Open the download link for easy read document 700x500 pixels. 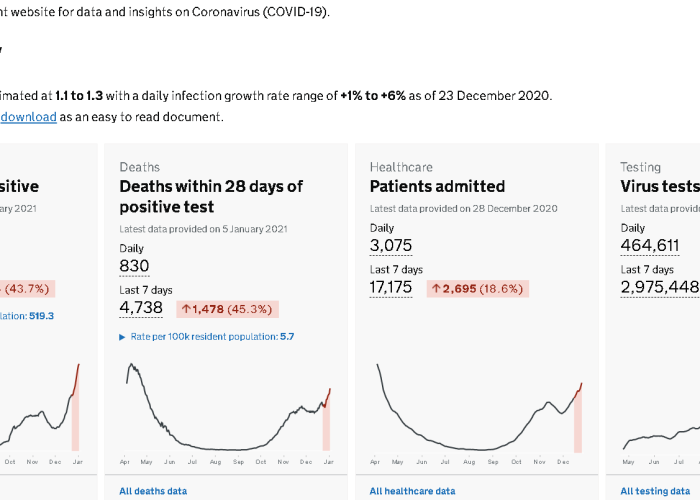coord(28,117)
